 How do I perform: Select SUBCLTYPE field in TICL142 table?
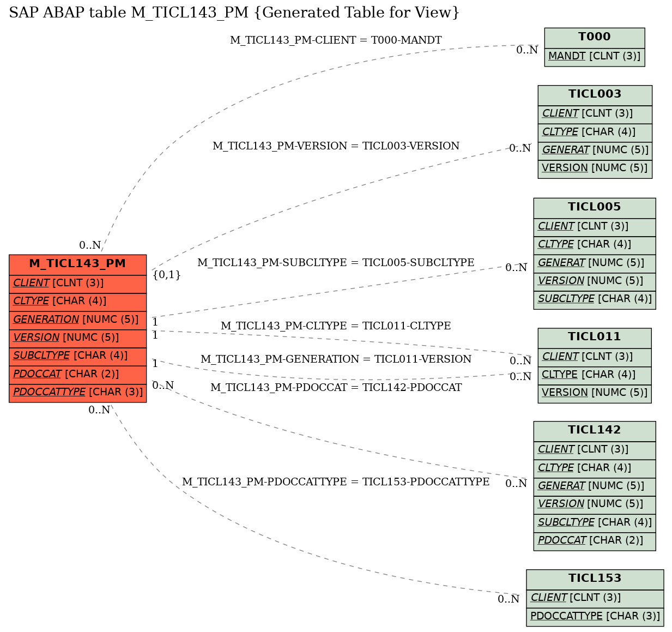(595, 522)
